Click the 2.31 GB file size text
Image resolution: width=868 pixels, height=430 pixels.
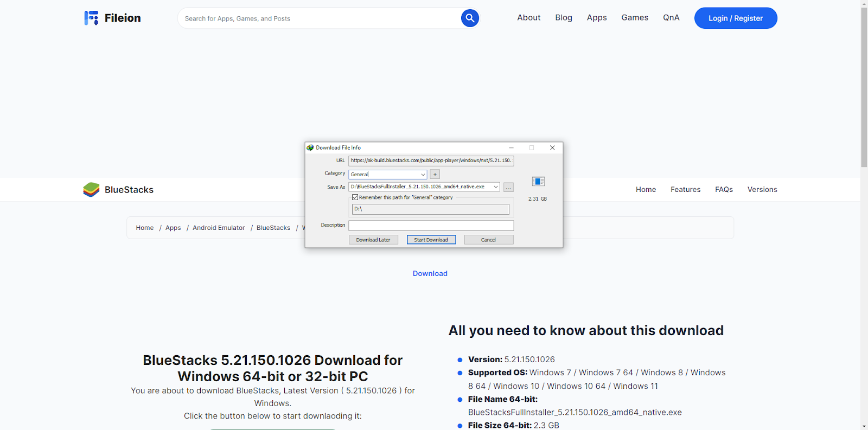(x=538, y=199)
